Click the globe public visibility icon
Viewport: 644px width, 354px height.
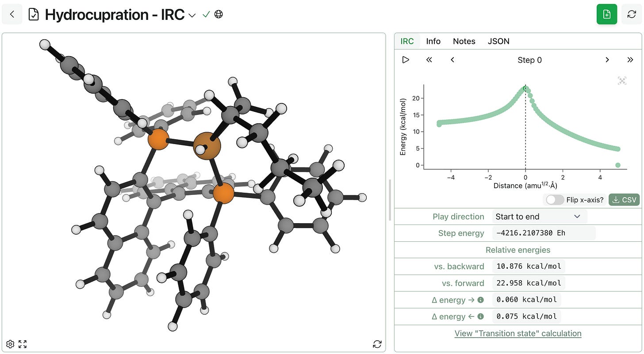218,15
